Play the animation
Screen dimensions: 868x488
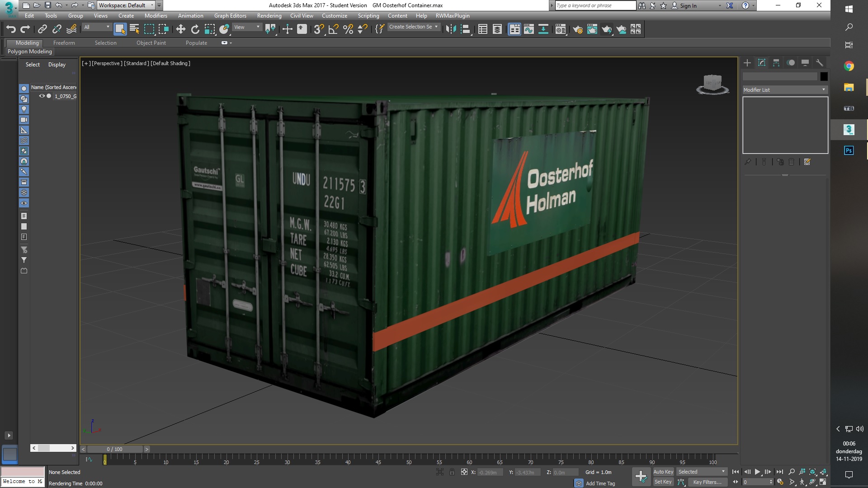(757, 472)
